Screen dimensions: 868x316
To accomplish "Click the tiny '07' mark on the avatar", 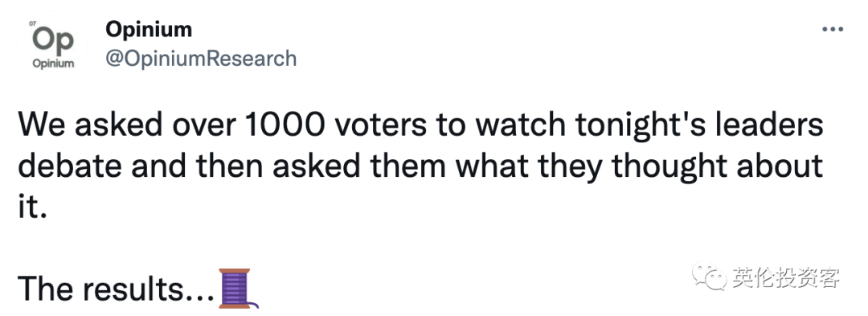I will pyautogui.click(x=32, y=24).
